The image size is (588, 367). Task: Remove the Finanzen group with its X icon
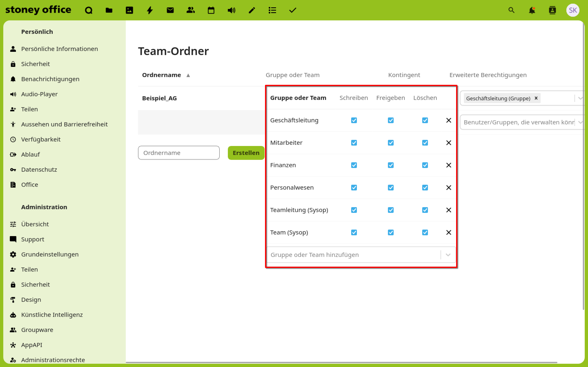point(449,165)
